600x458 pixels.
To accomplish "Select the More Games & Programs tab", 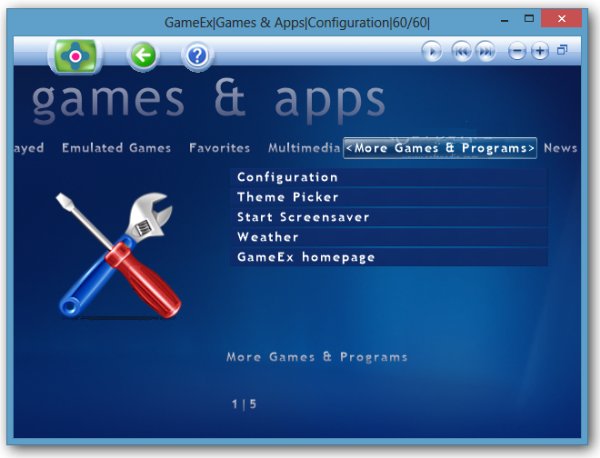I will click(x=440, y=148).
